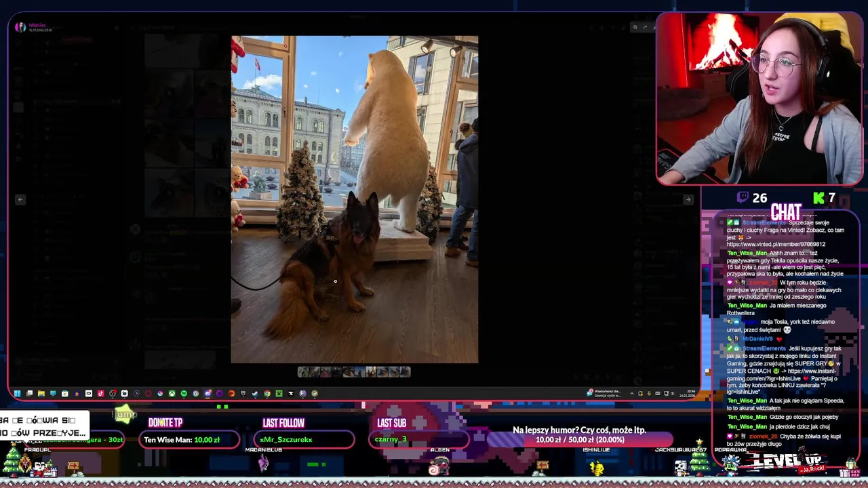Open the Windows Start menu

tap(17, 393)
